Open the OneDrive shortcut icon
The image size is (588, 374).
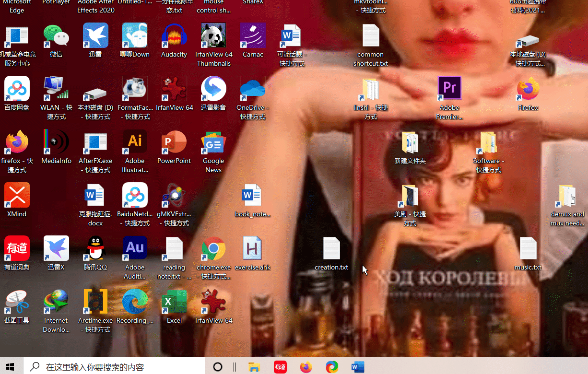tap(253, 89)
